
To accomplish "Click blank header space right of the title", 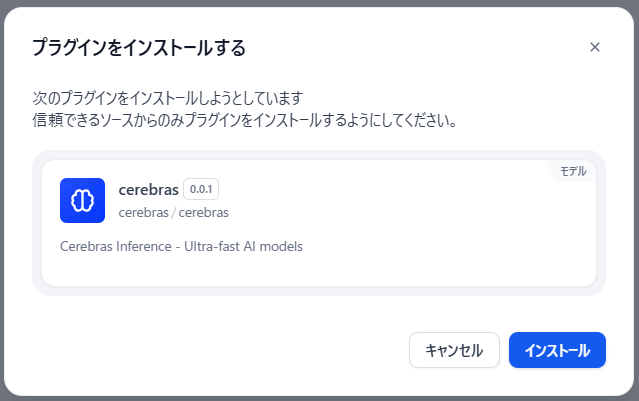I will coord(420,47).
